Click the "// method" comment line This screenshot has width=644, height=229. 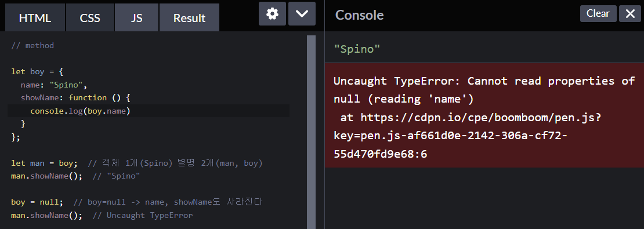[32, 45]
